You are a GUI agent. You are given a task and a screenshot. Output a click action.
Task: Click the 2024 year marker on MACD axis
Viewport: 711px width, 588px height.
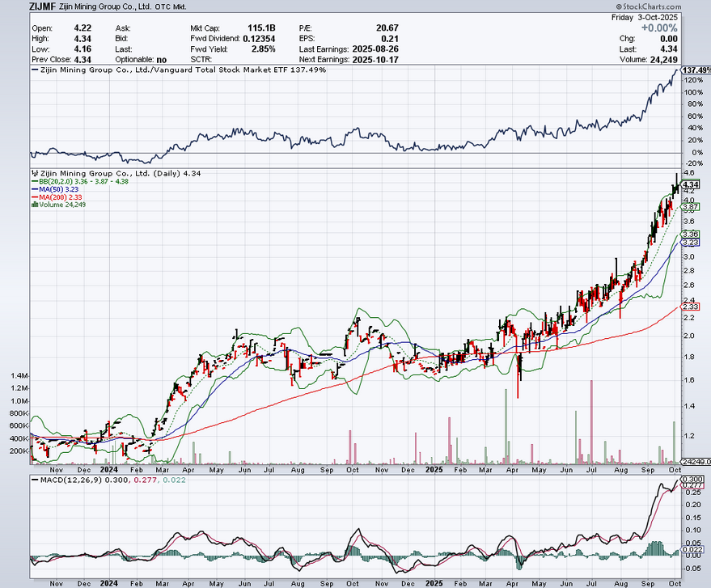[x=108, y=582]
